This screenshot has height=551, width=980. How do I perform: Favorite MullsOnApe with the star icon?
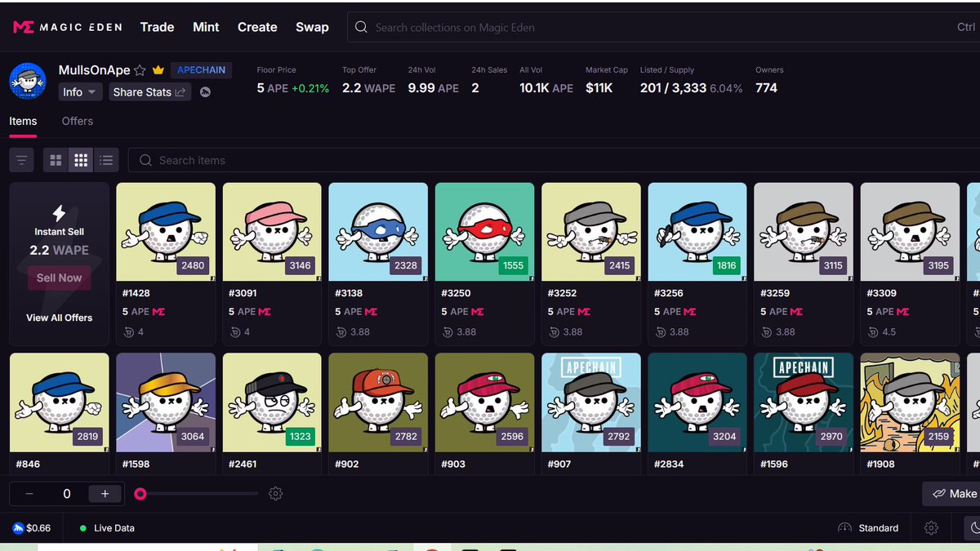(x=140, y=71)
